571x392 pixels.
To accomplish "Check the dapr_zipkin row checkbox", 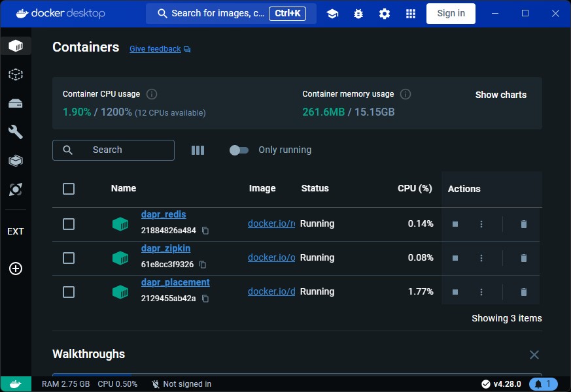I will [x=69, y=258].
